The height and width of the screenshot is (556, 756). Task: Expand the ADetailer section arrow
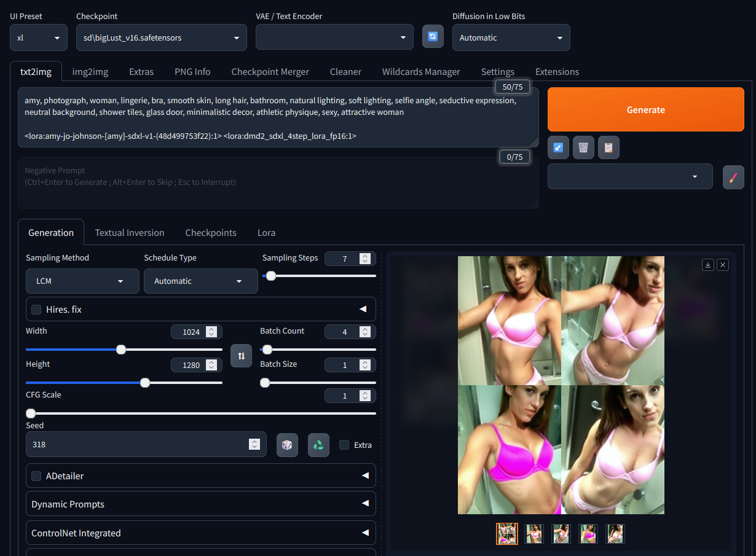click(x=365, y=476)
